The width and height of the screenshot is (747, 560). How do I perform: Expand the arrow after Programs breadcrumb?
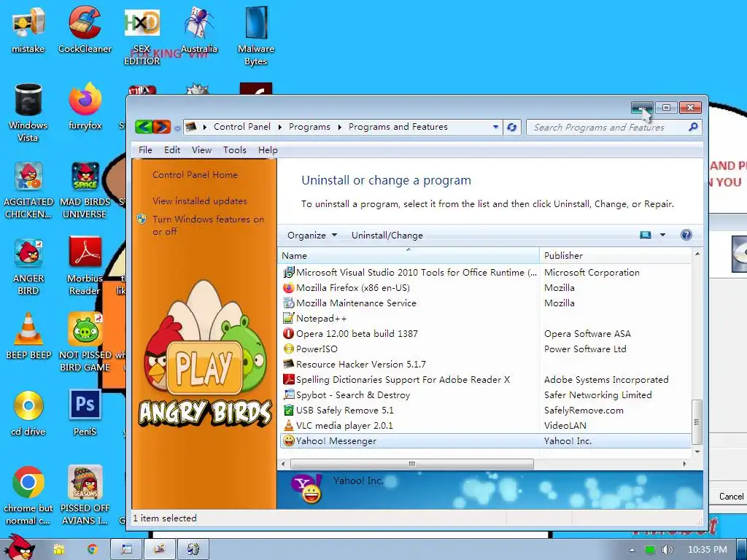point(340,127)
